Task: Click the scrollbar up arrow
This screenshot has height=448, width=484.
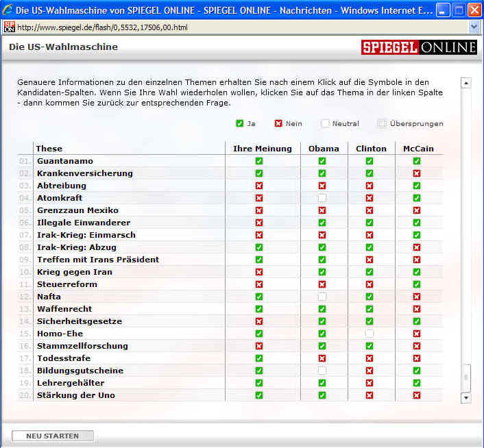Action: [x=466, y=83]
